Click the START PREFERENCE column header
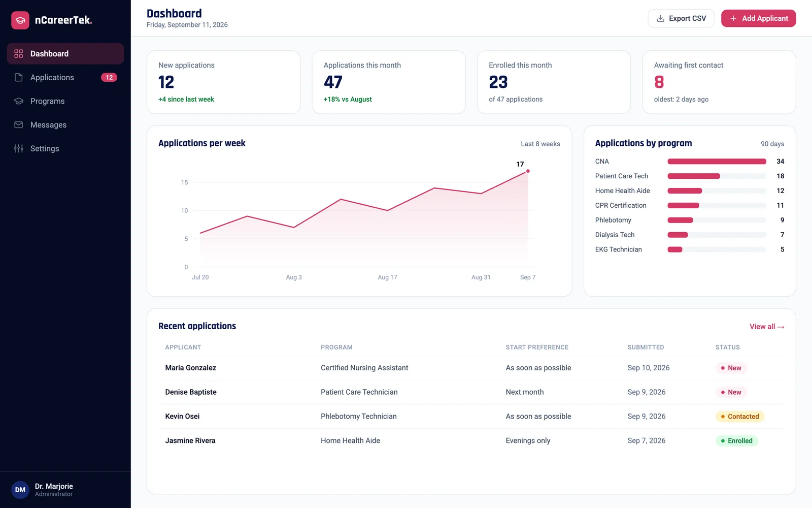 point(537,347)
